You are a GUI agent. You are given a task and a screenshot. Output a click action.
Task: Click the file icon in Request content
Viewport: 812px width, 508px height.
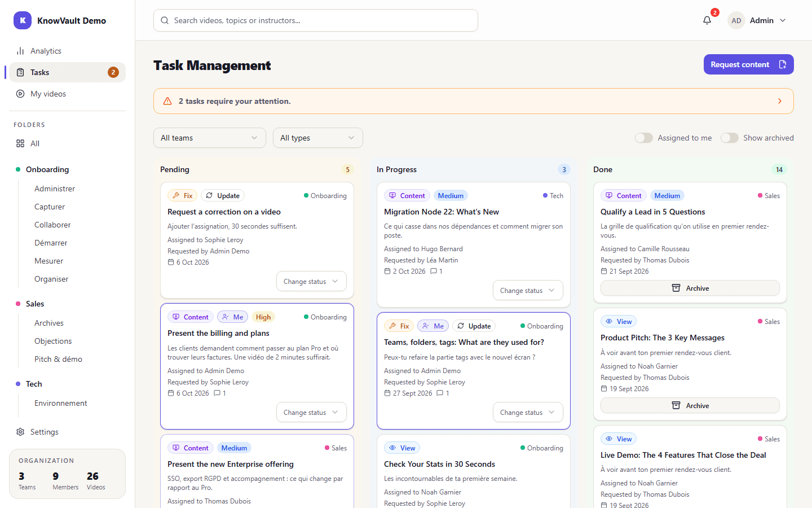pyautogui.click(x=783, y=64)
